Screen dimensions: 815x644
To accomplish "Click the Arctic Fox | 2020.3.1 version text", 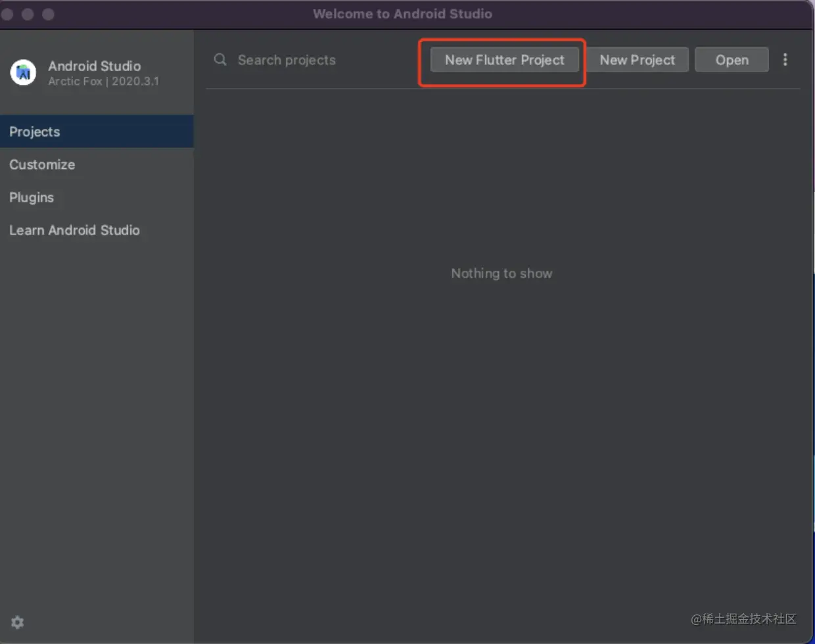I will [103, 81].
